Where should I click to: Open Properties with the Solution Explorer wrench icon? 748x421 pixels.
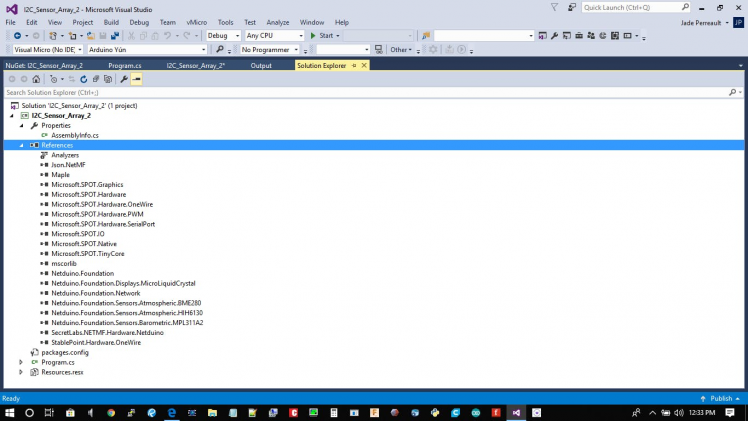pos(124,79)
